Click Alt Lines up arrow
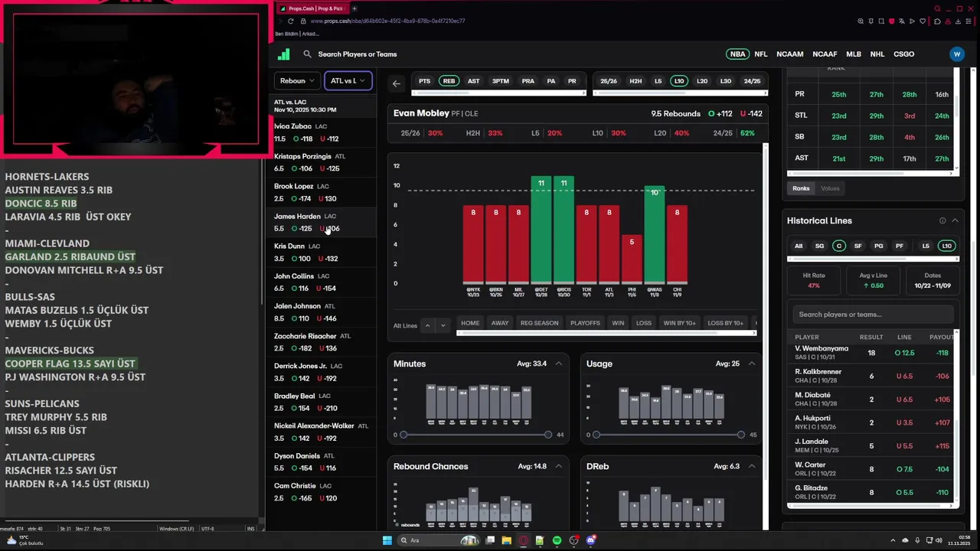980x551 pixels. click(x=427, y=325)
